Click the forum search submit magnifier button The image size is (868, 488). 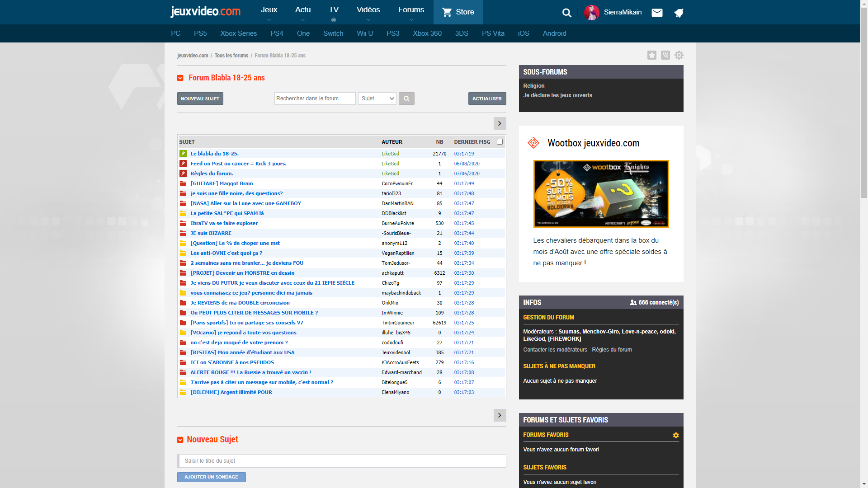coord(406,99)
